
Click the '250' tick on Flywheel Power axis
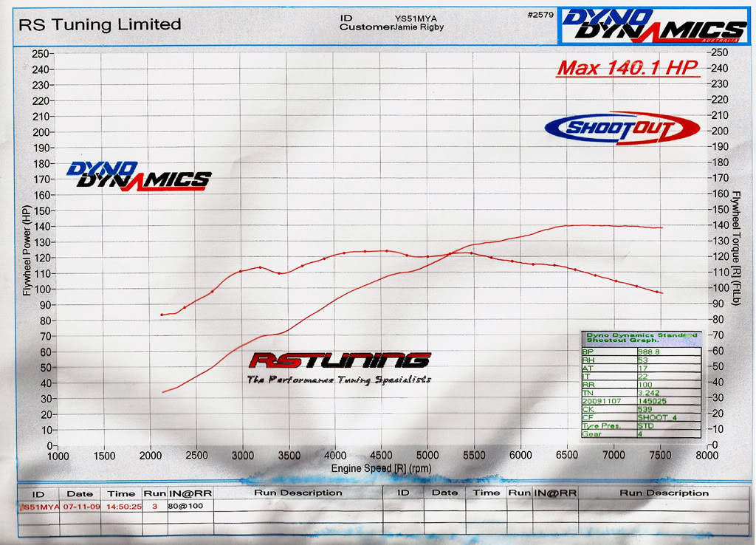click(x=40, y=54)
